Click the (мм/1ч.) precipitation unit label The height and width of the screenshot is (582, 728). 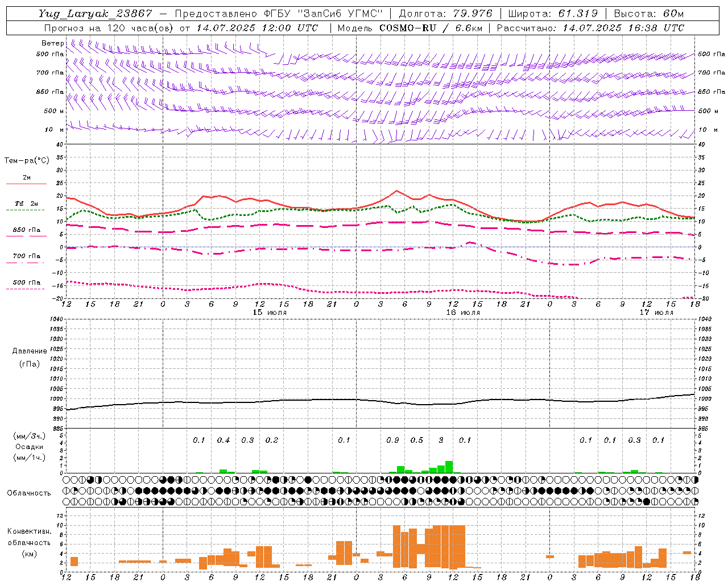click(30, 458)
